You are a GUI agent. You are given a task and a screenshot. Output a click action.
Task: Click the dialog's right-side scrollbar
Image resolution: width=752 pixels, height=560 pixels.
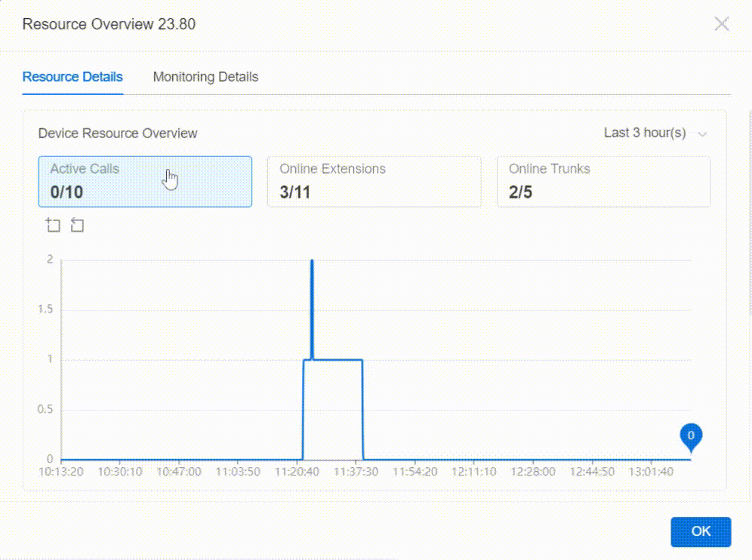[x=748, y=211]
